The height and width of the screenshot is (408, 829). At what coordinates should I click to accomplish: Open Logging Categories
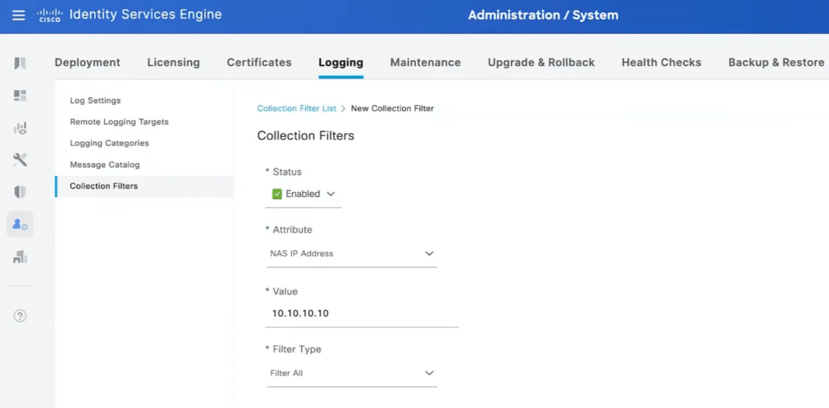click(x=109, y=143)
